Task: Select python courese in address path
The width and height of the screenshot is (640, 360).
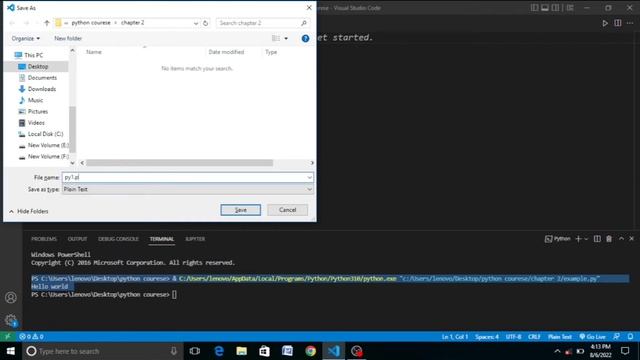Action: point(91,23)
